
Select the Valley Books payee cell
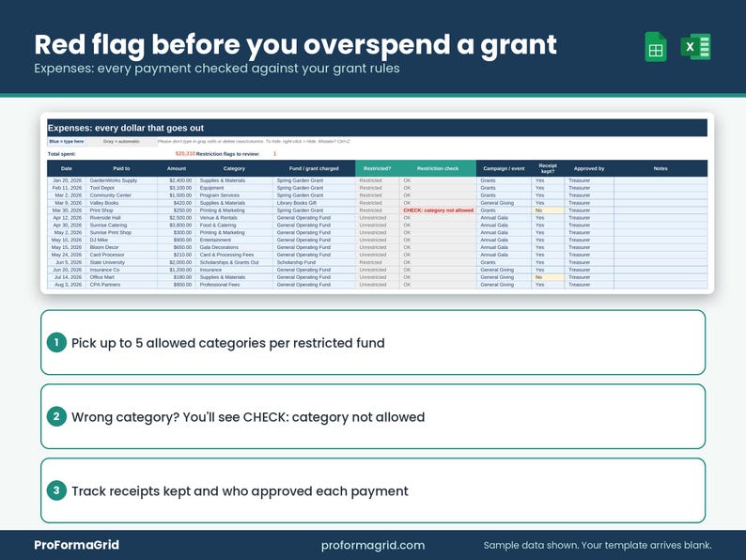pyautogui.click(x=121, y=203)
